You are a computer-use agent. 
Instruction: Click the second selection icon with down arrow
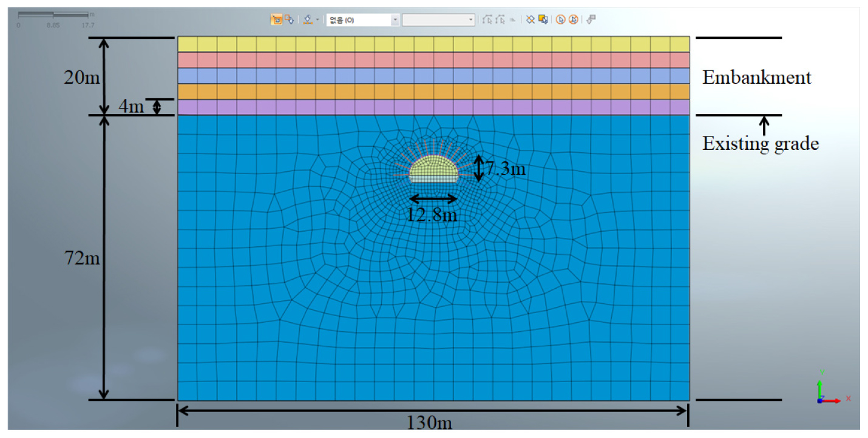pos(290,20)
